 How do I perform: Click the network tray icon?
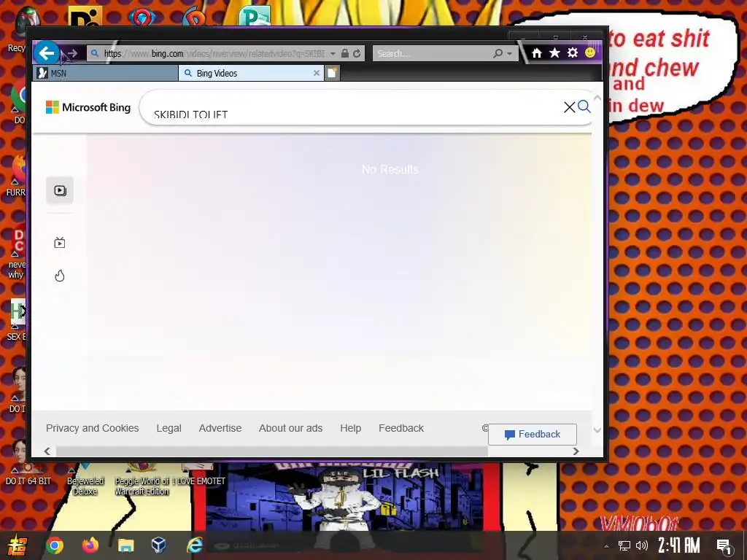point(624,545)
